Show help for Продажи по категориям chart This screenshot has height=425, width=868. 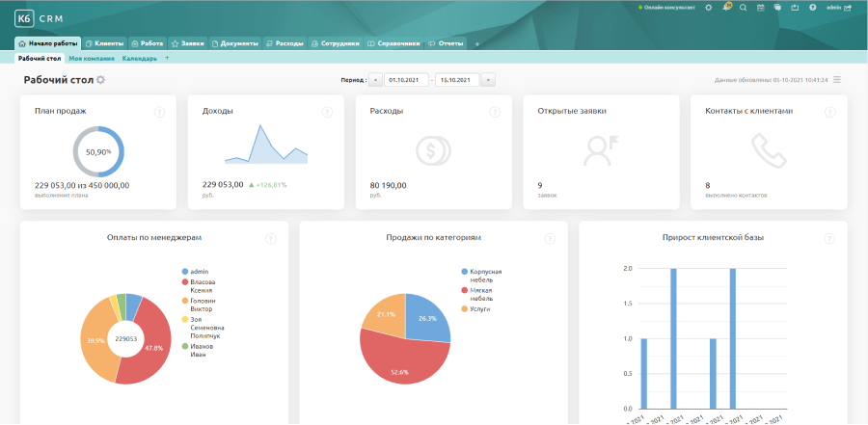[551, 238]
